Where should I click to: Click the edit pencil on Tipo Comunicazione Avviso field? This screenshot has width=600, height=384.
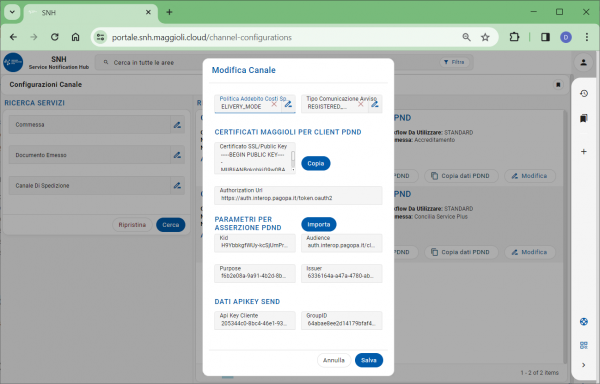[375, 104]
